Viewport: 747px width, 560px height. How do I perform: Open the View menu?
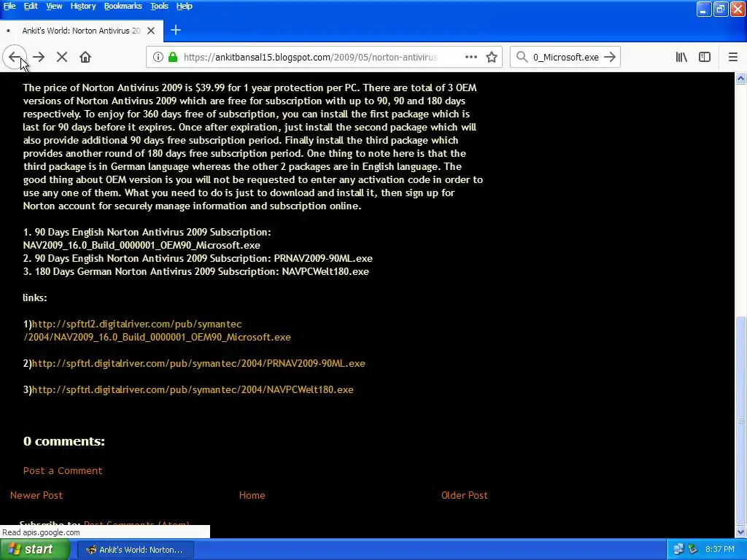click(54, 6)
